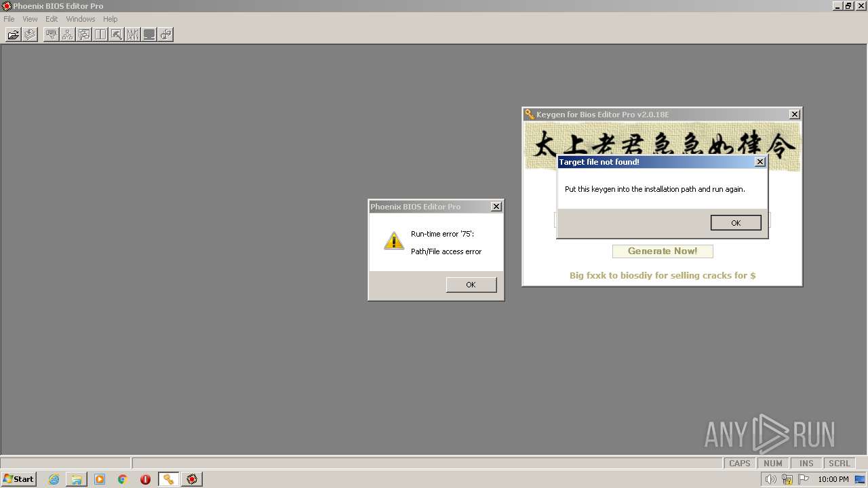Click the 10:00 PM system clock

click(833, 479)
